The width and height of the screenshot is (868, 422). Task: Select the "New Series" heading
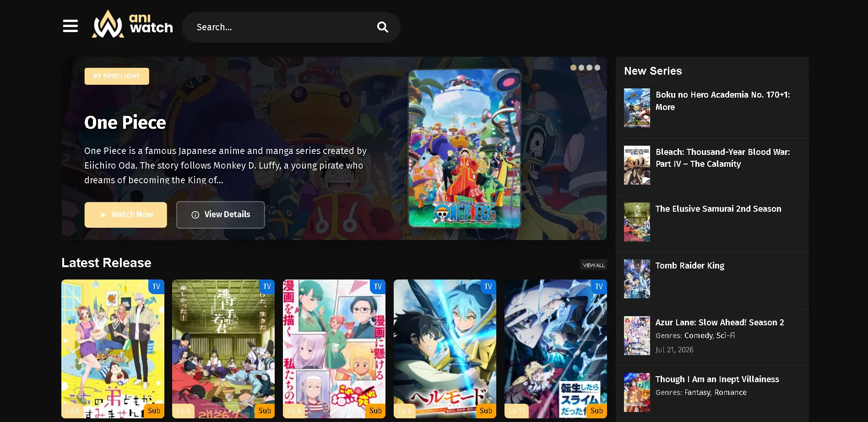coord(653,71)
